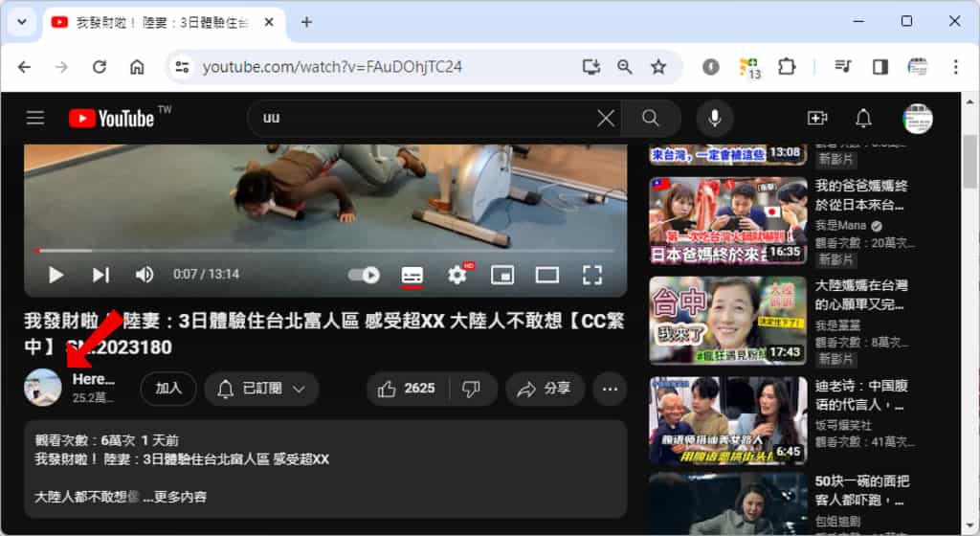View site information icon in address bar
The image size is (980, 536).
182,67
